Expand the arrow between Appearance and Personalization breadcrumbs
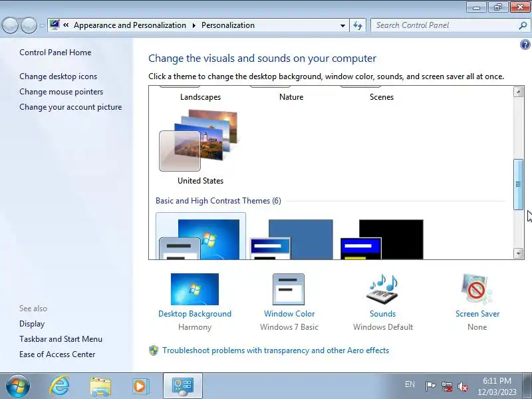This screenshot has width=532, height=399. point(194,25)
